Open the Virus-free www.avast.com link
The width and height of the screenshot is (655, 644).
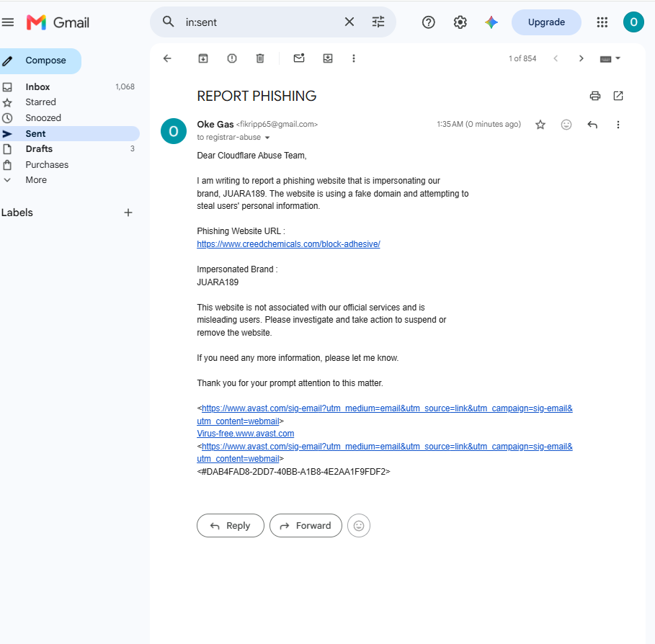(245, 434)
